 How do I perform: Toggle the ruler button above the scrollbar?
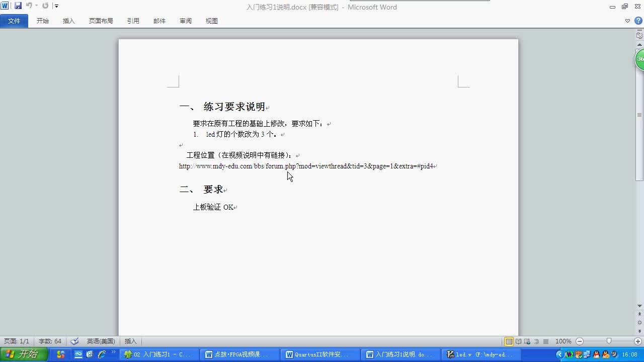pos(639,36)
